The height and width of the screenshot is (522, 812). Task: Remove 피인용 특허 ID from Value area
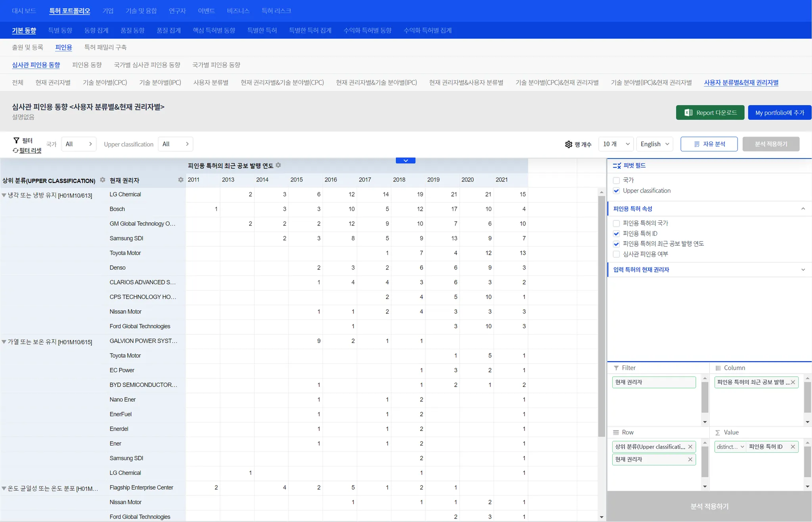793,447
